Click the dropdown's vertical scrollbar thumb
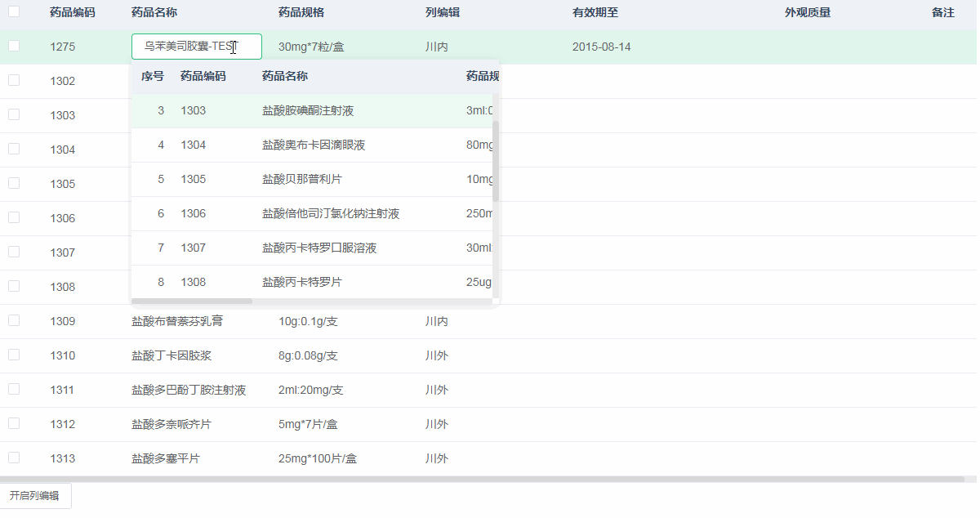Image resolution: width=980 pixels, height=518 pixels. point(496,160)
